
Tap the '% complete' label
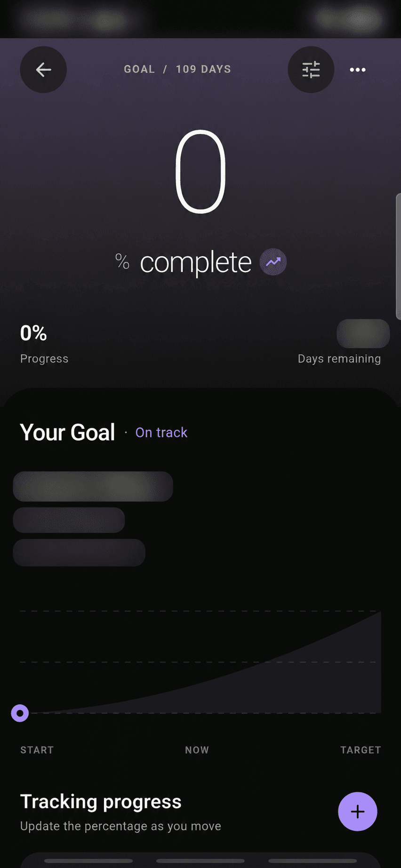[x=184, y=262]
